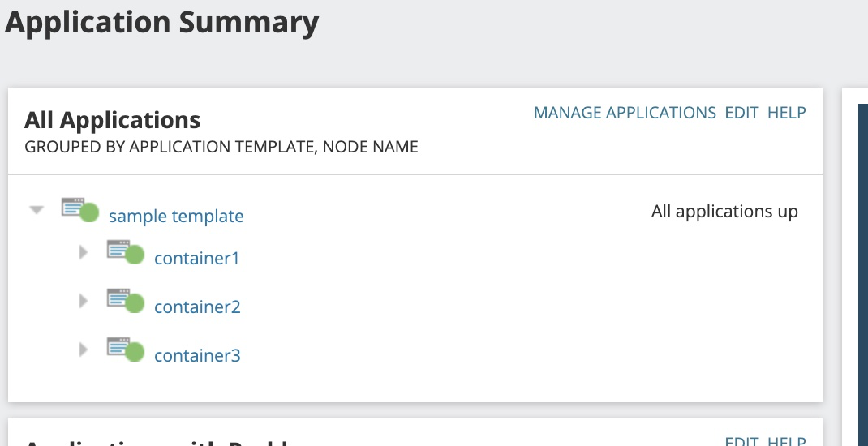Expand the container2 tree node
Viewport: 868px width, 446px height.
[83, 302]
